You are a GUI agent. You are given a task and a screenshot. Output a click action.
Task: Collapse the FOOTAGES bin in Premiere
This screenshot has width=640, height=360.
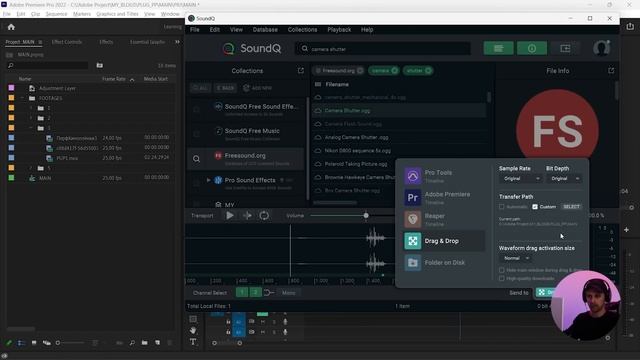tap(22, 98)
